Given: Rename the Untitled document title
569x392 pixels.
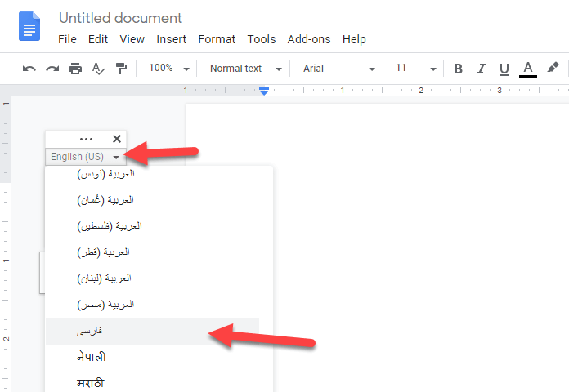Looking at the screenshot, I should [x=120, y=18].
